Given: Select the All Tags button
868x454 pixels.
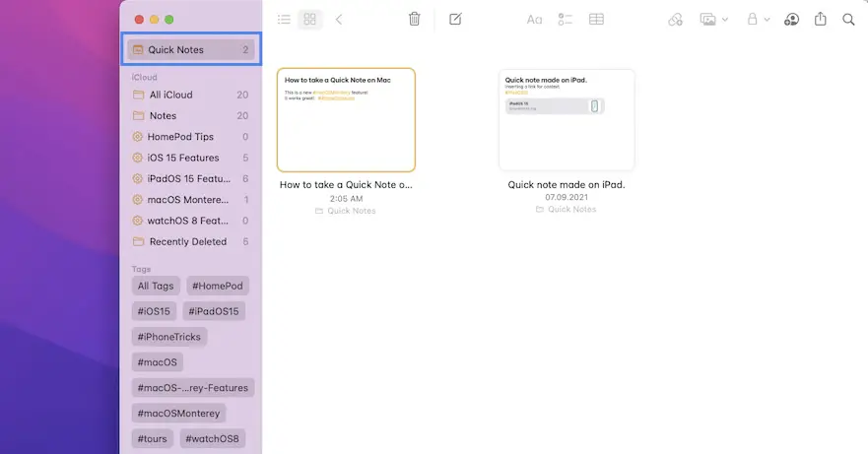Looking at the screenshot, I should click(x=156, y=286).
